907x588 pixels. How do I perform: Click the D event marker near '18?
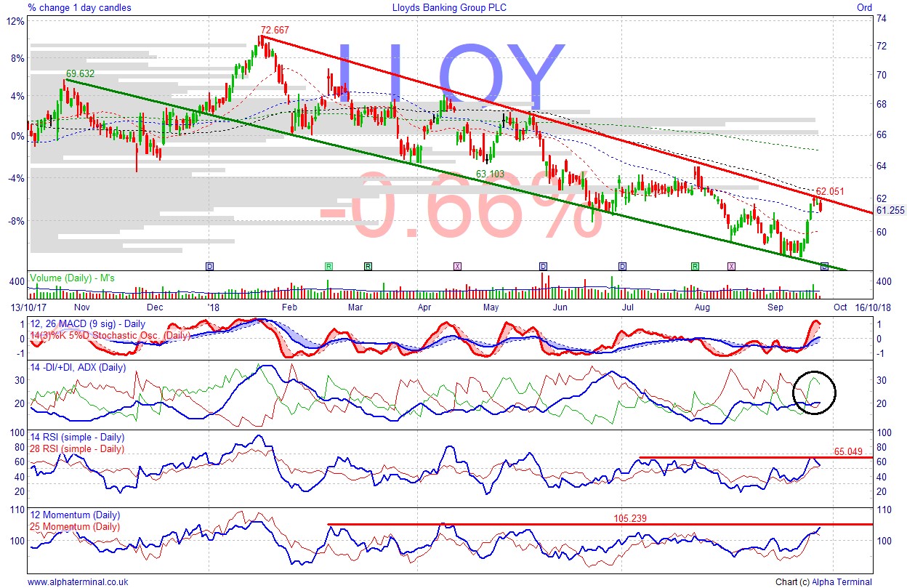tap(209, 267)
